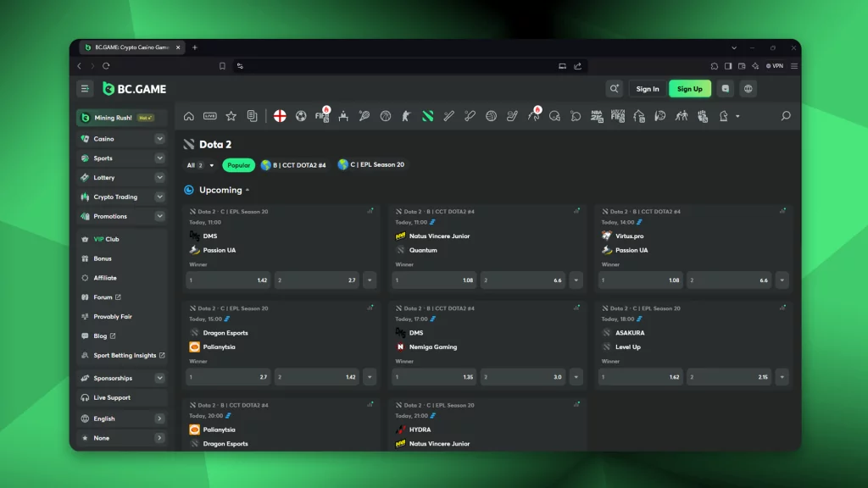The image size is (868, 488).
Task: Open the sportsbook home icon
Action: [189, 116]
